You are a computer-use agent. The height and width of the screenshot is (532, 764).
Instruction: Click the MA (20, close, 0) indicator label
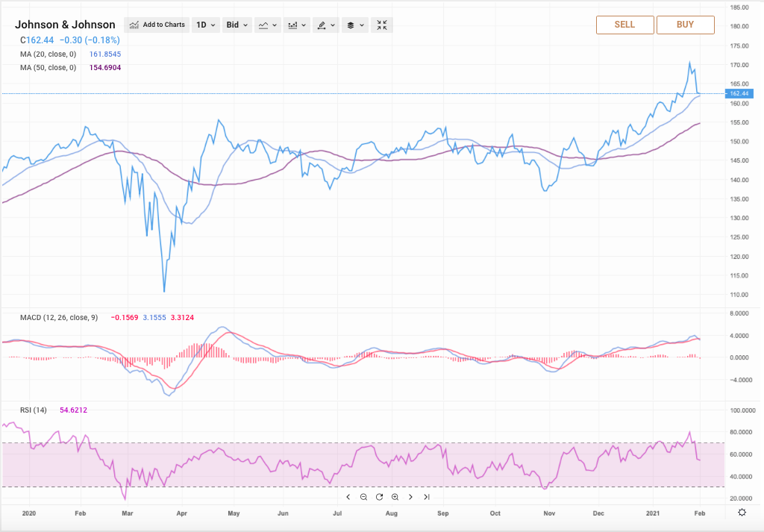click(48, 54)
